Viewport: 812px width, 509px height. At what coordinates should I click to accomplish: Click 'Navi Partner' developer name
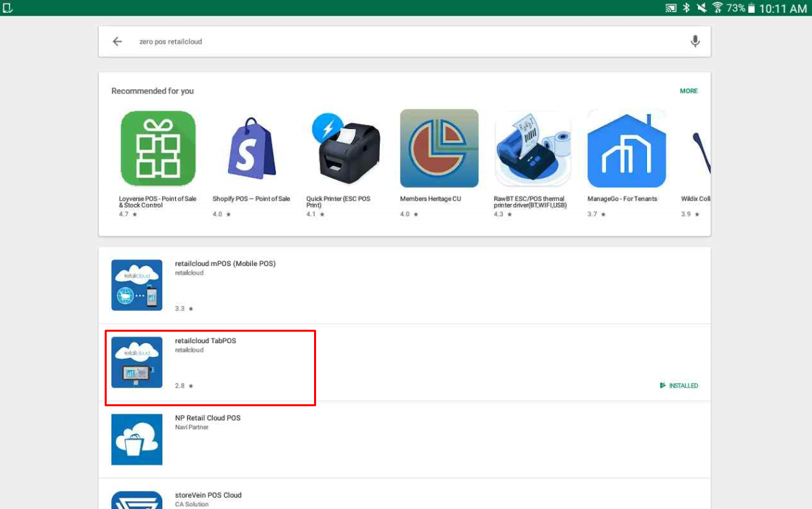192,428
